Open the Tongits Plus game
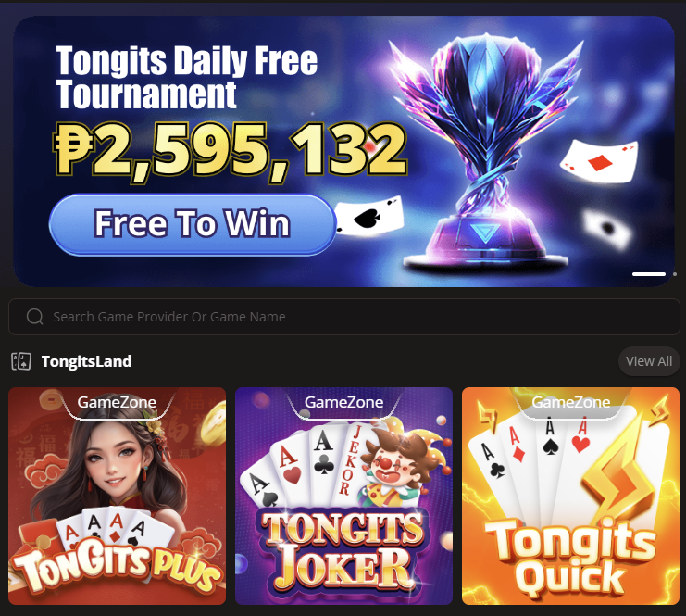This screenshot has height=616, width=686. coord(117,496)
